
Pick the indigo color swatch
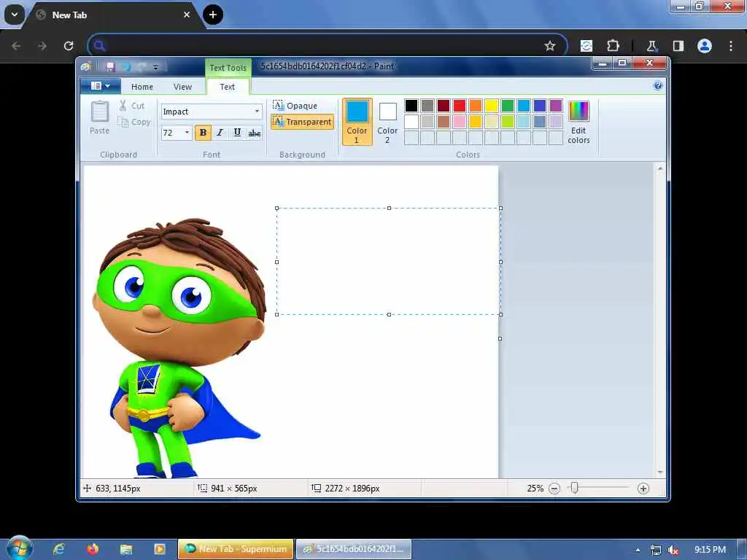pos(540,105)
